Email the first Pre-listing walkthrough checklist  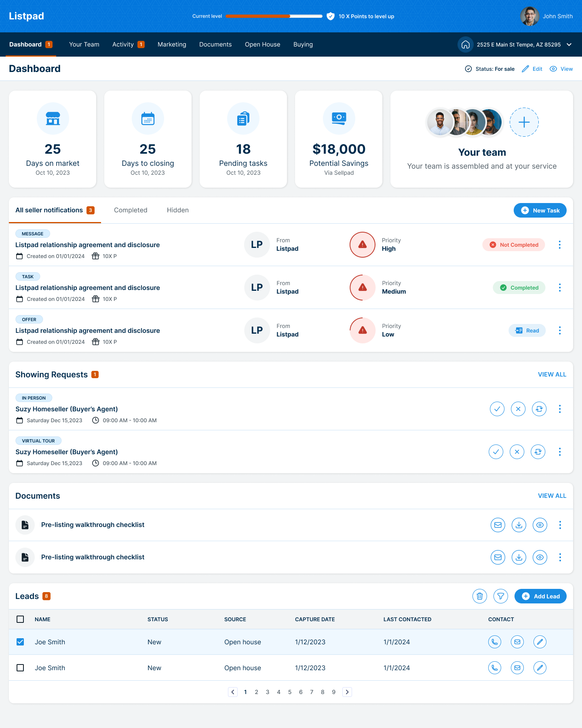[x=498, y=525]
